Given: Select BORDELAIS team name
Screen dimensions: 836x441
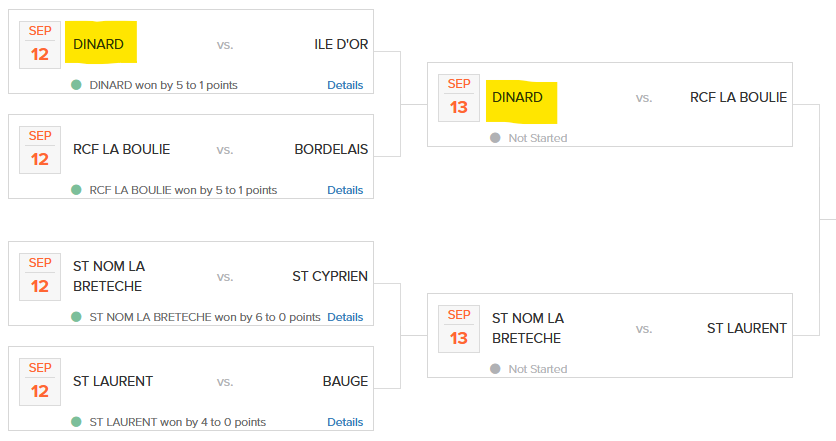Looking at the screenshot, I should pos(331,149).
